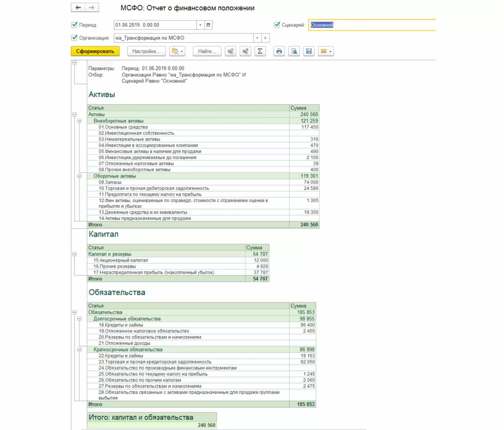Open the Организация dropdown arrow
Screen dimensions: 504x430
pyautogui.click(x=257, y=38)
